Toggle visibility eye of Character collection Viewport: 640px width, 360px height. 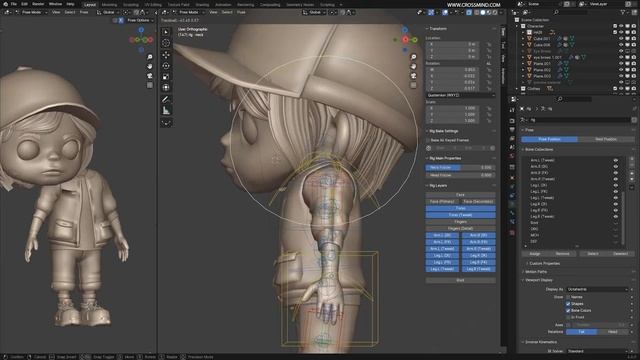pyautogui.click(x=621, y=26)
